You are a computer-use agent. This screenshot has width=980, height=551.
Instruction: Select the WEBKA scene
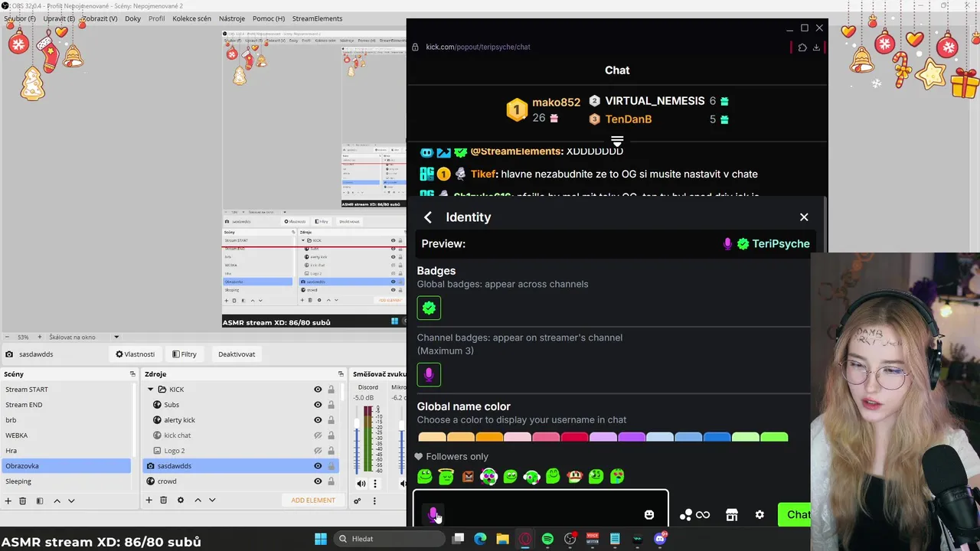(66, 435)
